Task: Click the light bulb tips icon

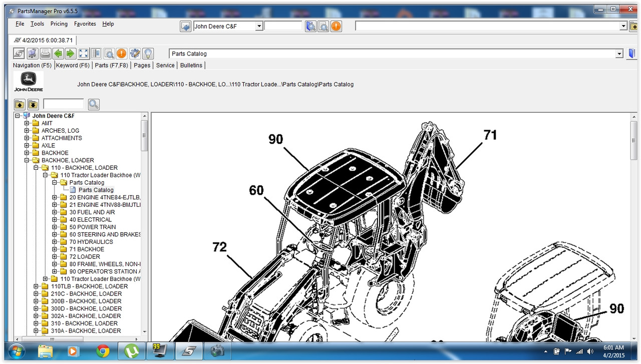Action: (148, 54)
